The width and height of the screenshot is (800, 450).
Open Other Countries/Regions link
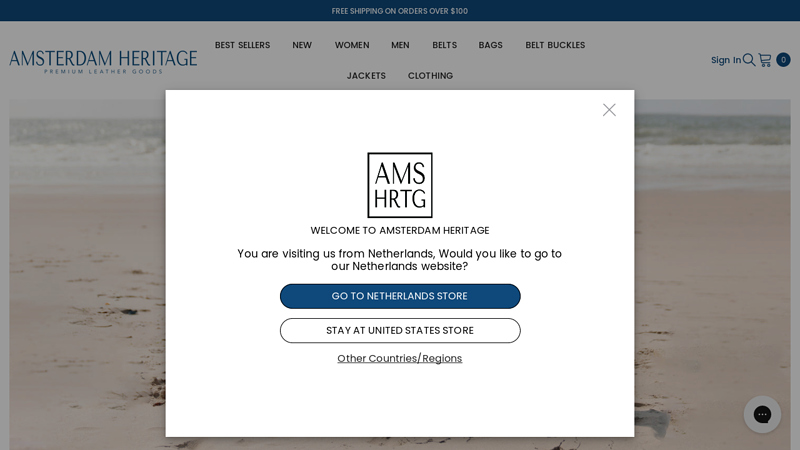tap(399, 358)
